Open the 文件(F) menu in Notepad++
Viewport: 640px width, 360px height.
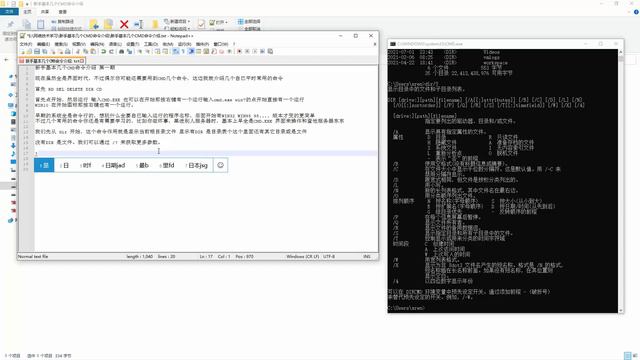tap(26, 44)
